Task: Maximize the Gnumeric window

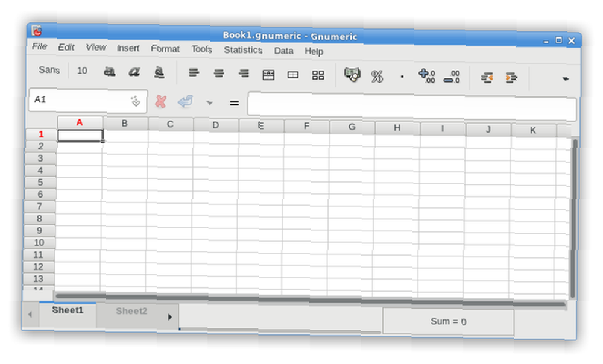Action: pos(559,40)
